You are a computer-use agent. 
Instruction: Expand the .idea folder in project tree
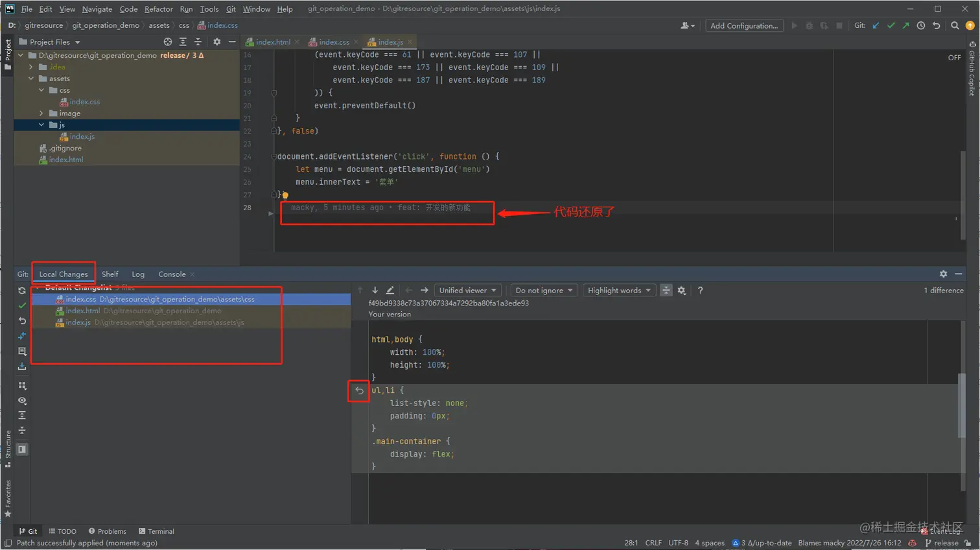31,67
